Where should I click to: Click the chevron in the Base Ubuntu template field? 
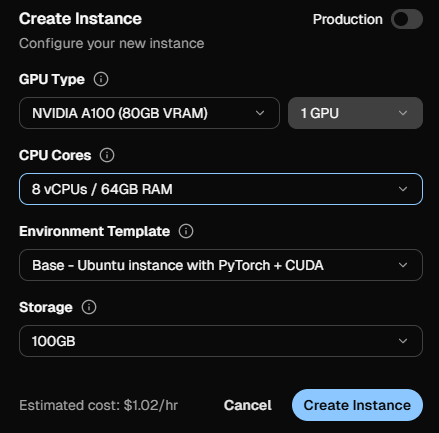click(x=403, y=265)
